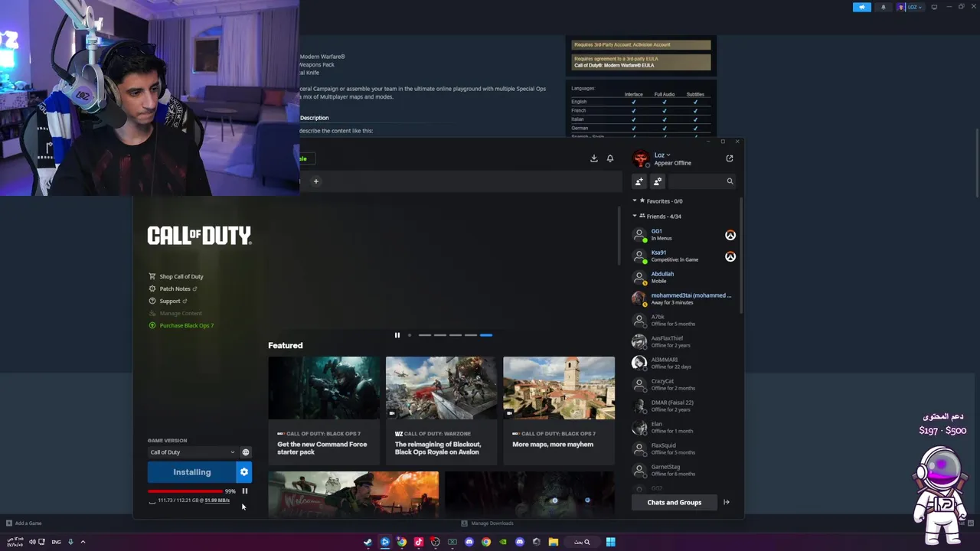Open the Command Force starter pack card

click(x=324, y=411)
